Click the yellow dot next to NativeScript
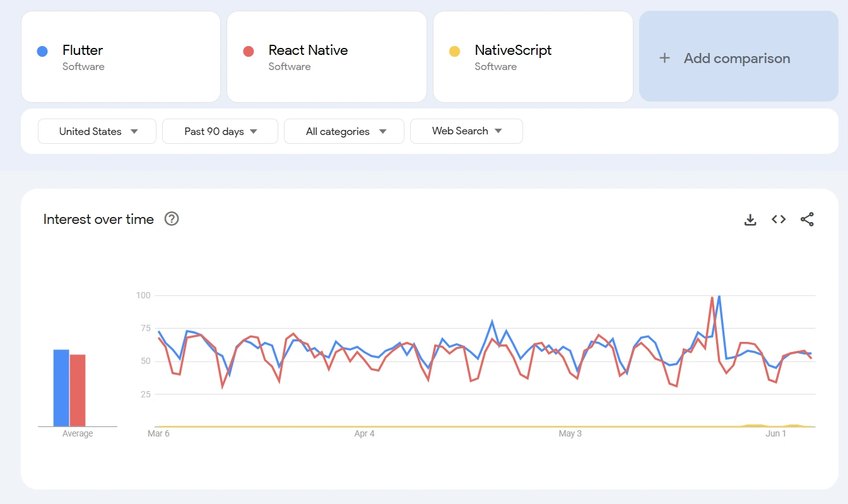Viewport: 848px width, 504px height. pos(454,51)
